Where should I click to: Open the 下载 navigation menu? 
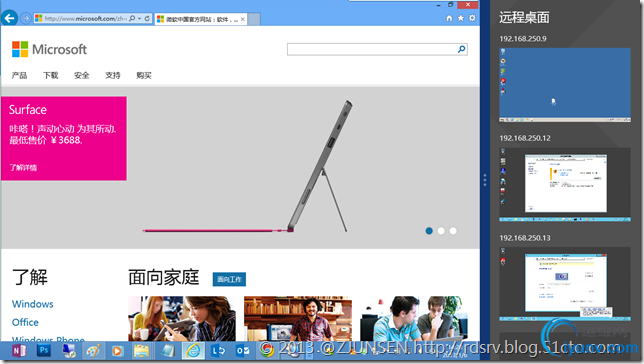tap(51, 75)
